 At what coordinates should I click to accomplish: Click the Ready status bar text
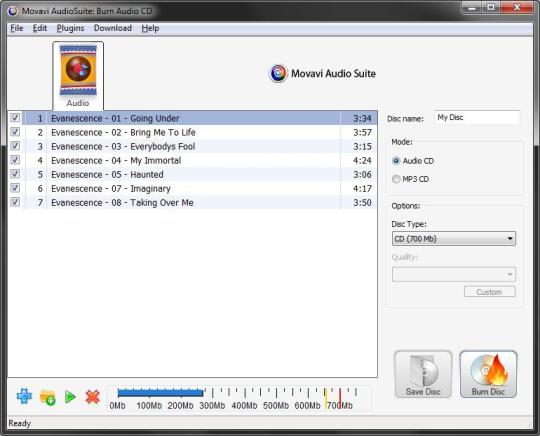20,423
